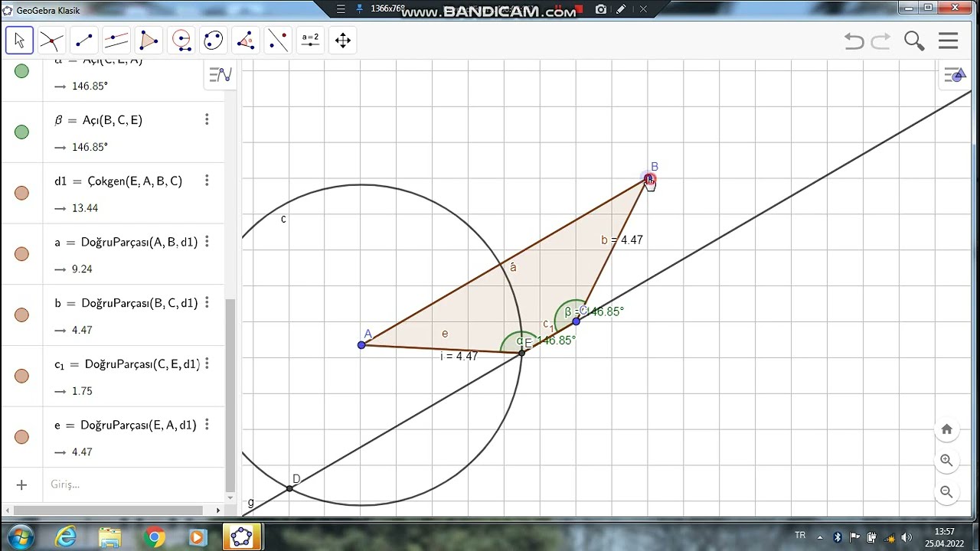
Task: Select point B at triangle top
Action: pyautogui.click(x=648, y=179)
